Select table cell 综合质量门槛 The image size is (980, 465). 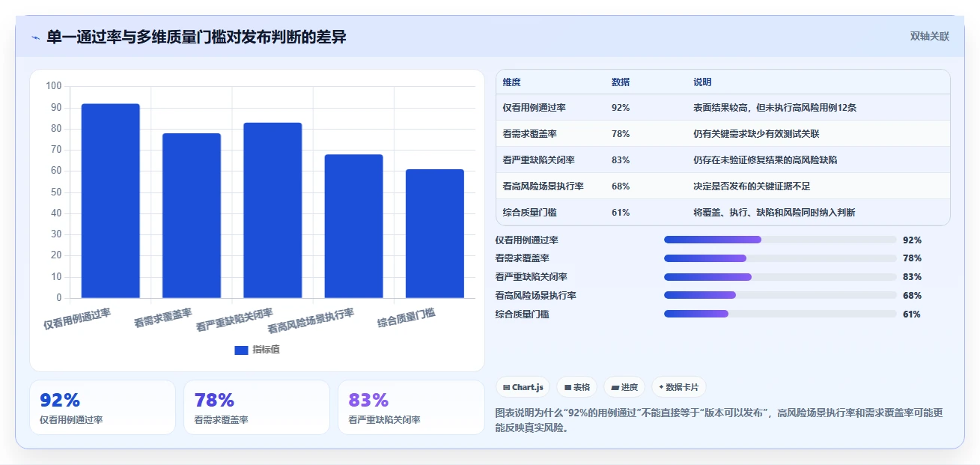click(529, 213)
